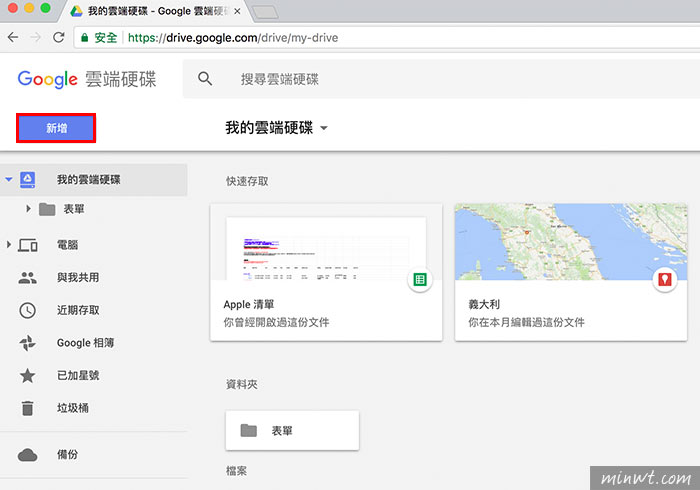This screenshot has width=700, height=490.
Task: Open 與我共用 shared with me
Action: [78, 277]
